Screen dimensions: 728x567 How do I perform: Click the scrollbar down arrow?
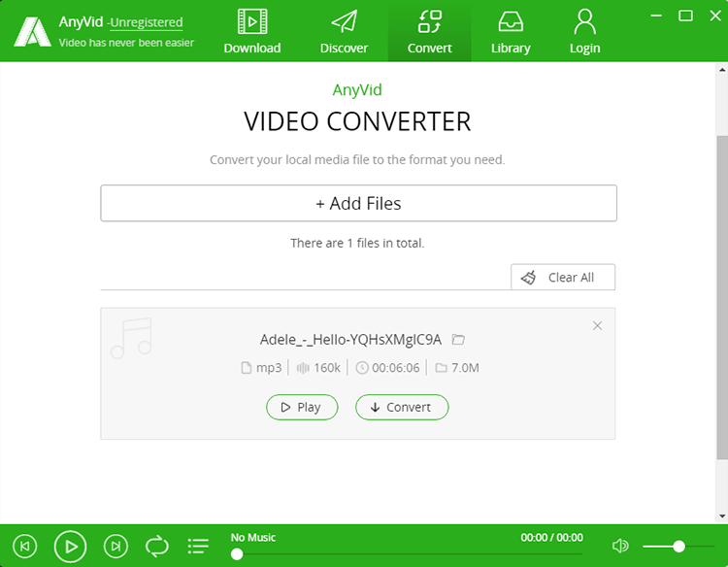(x=722, y=516)
